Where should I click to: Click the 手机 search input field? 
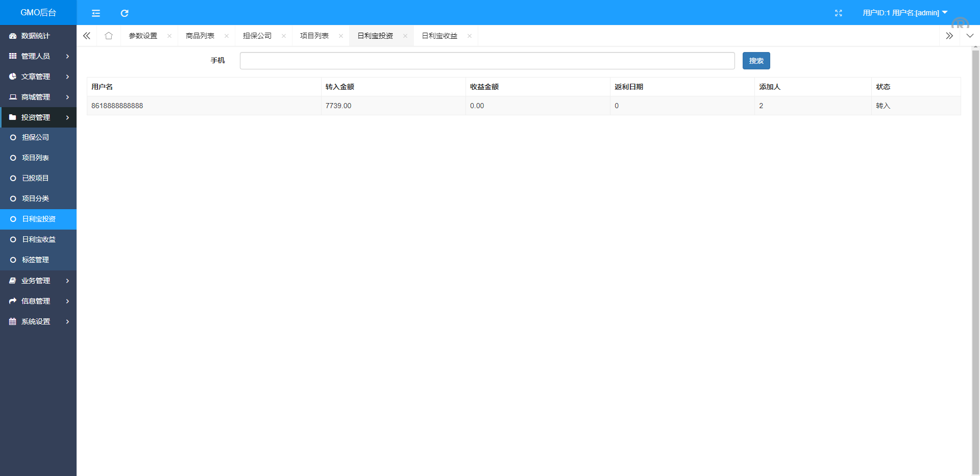click(x=487, y=61)
